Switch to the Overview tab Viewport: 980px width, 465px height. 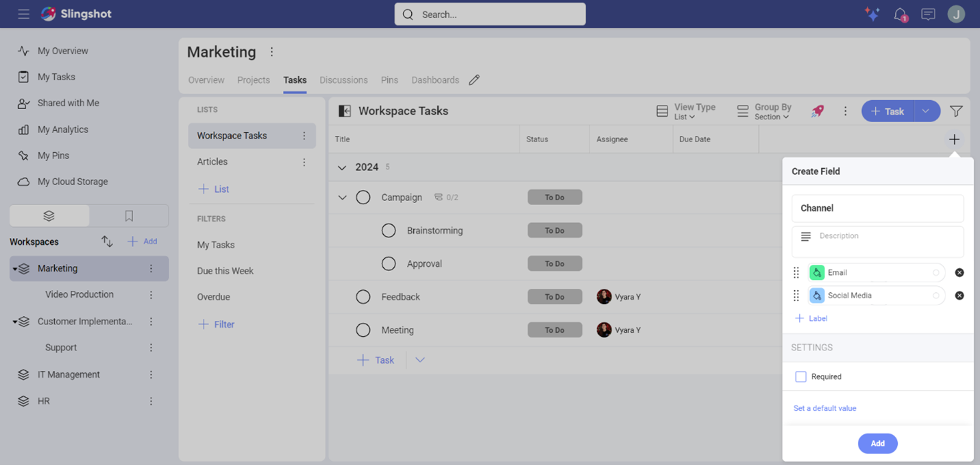tap(206, 80)
